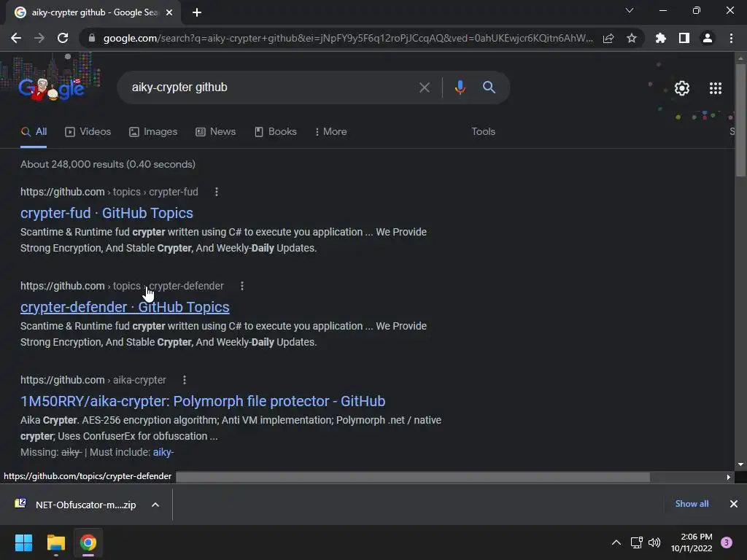Share this page using the share icon
The width and height of the screenshot is (747, 560).
[608, 38]
